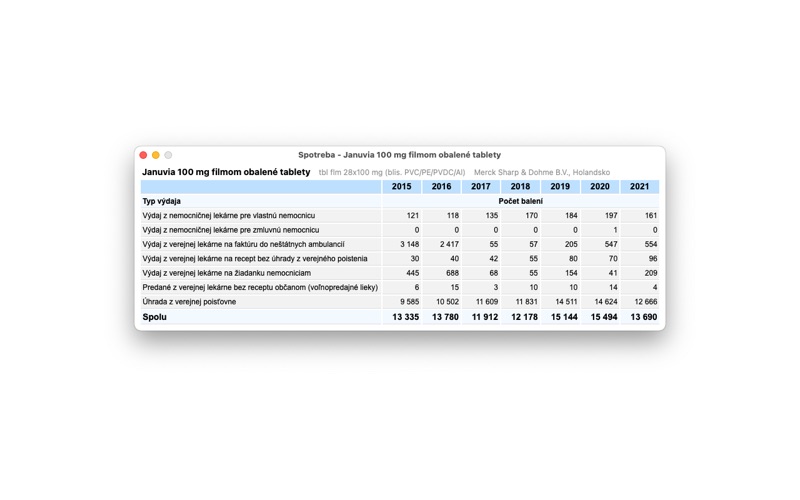Click cell value 14 624 in 2020 column

pyautogui.click(x=606, y=302)
